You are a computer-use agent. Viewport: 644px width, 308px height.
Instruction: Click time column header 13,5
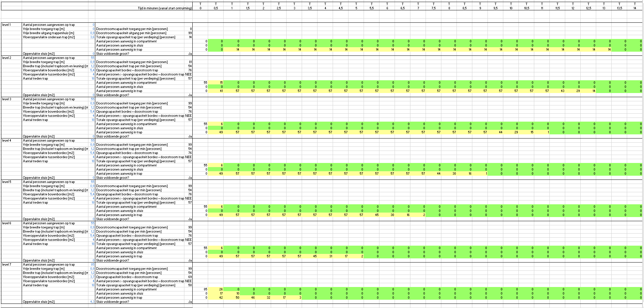tap(619, 8)
